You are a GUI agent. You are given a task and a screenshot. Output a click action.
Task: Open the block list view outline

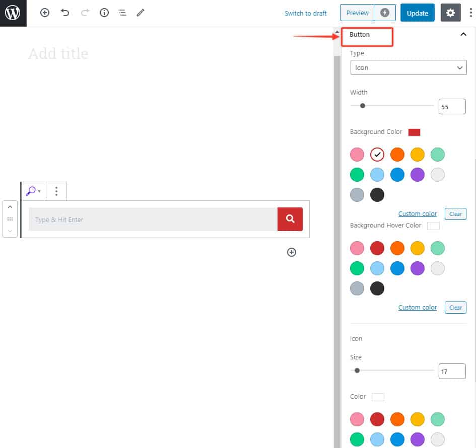tap(122, 13)
